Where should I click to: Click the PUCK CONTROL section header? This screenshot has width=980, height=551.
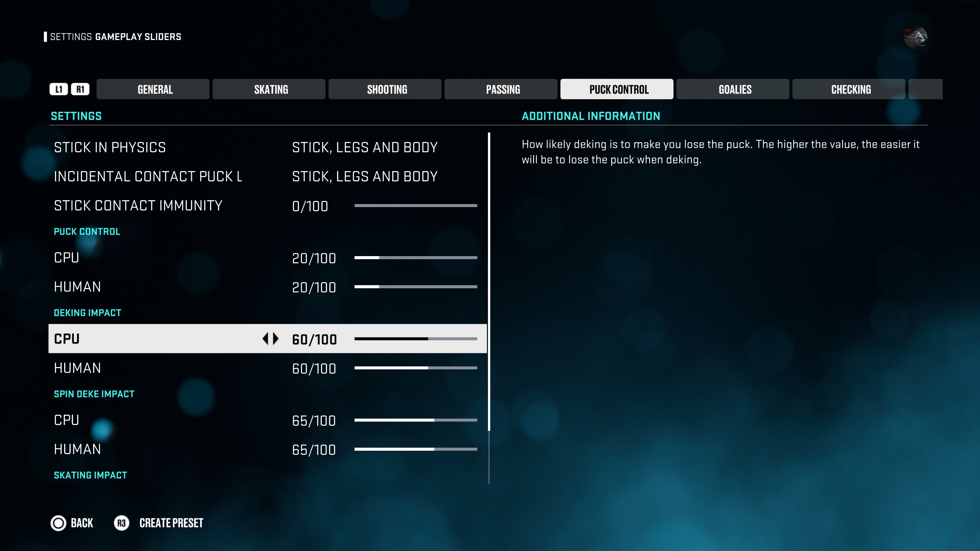(x=86, y=231)
